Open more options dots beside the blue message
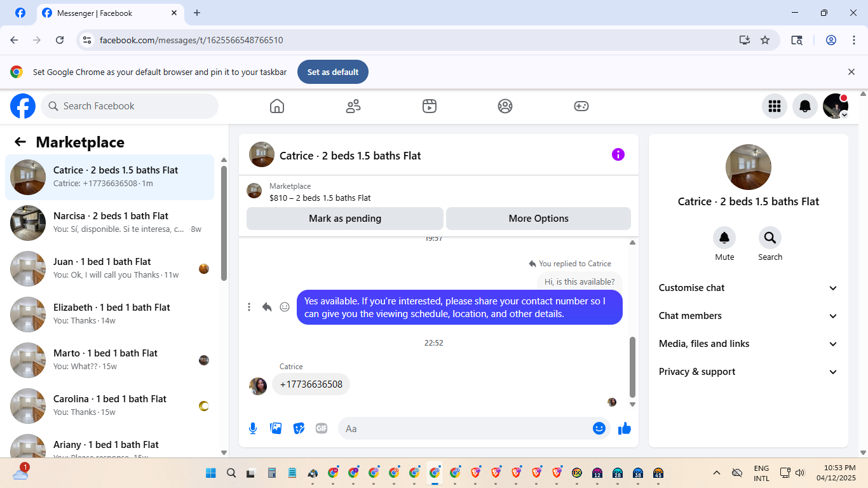The height and width of the screenshot is (488, 868). click(x=249, y=307)
